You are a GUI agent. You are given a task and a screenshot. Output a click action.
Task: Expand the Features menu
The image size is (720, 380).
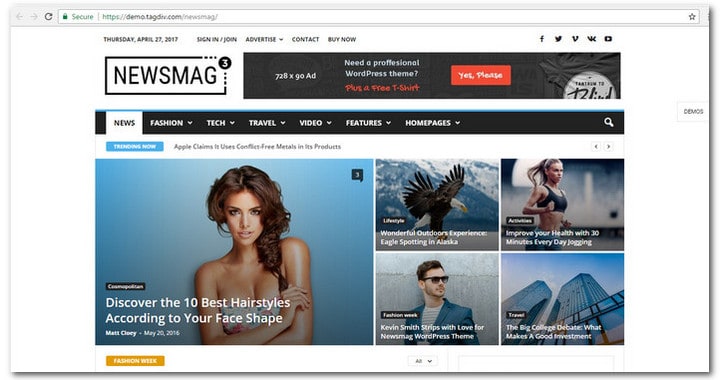coord(368,123)
